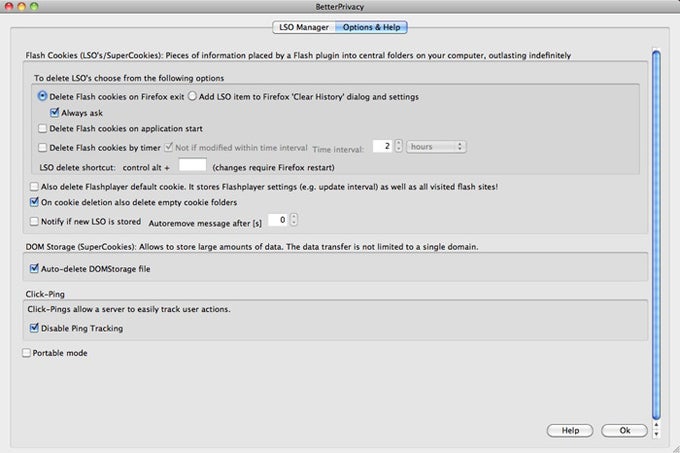Click the DOM Storage (SuperCookies) description
This screenshot has width=680, height=453.
pos(252,247)
